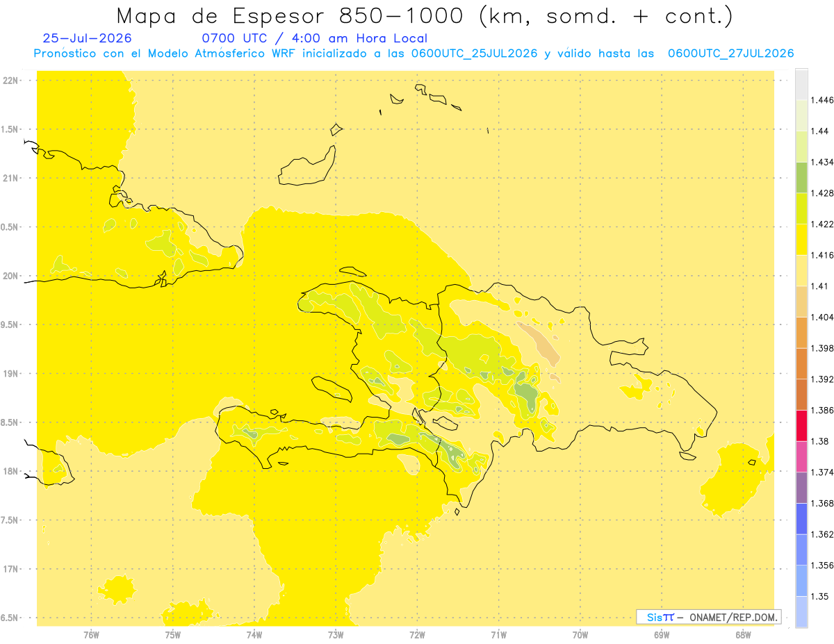The width and height of the screenshot is (834, 644).
Task: Click the legend value 1.446
Action: click(822, 100)
